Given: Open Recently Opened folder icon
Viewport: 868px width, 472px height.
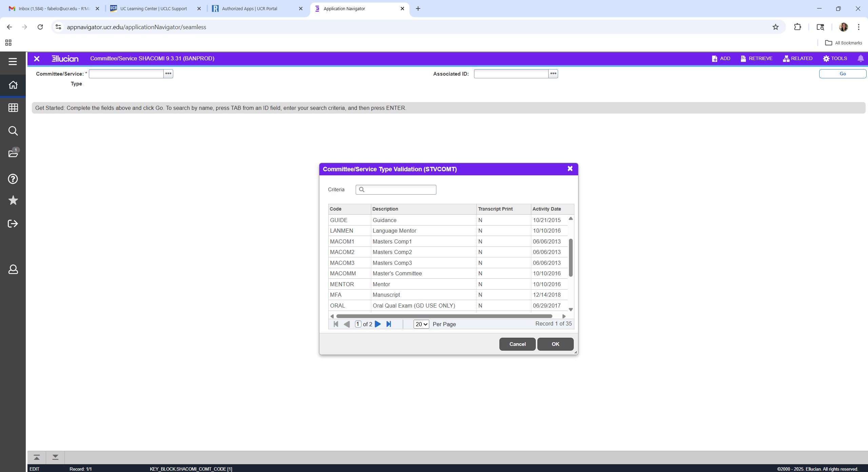Looking at the screenshot, I should (13, 153).
